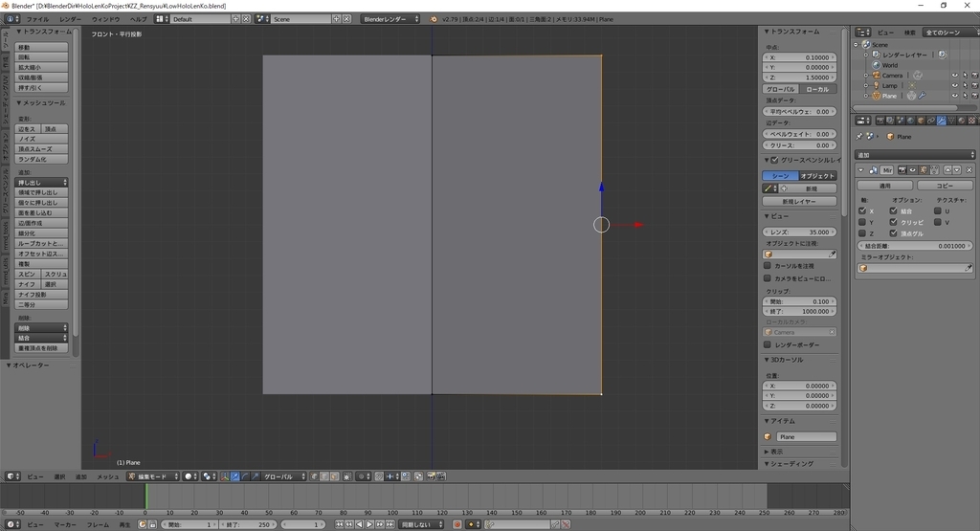Open the timeline マーカー menu
This screenshot has height=531, width=980.
[x=65, y=524]
